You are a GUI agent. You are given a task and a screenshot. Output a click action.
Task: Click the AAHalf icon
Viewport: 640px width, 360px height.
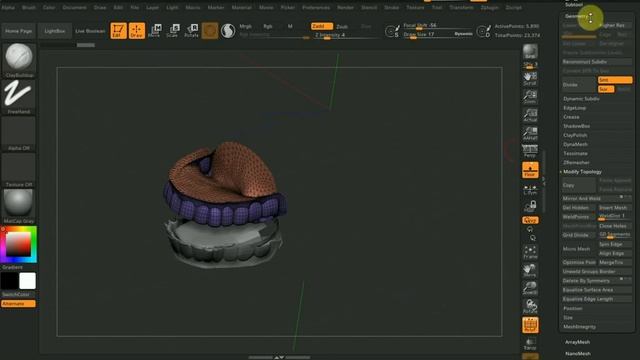click(530, 133)
